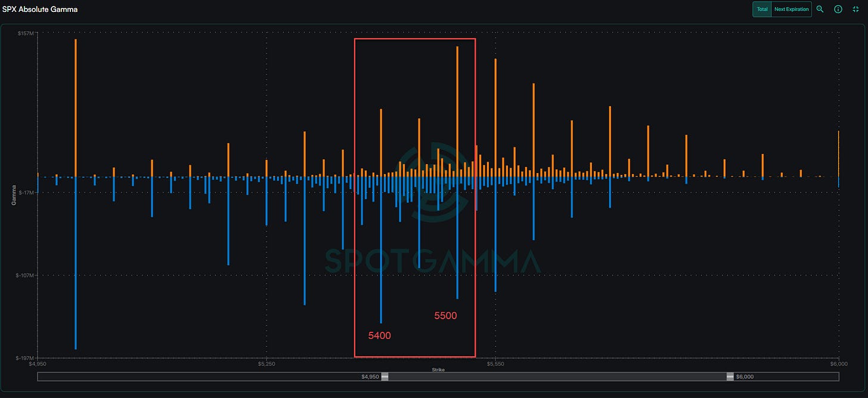This screenshot has height=398, width=868.
Task: Click the long blue bar above the 5400 label
Action: click(x=381, y=251)
